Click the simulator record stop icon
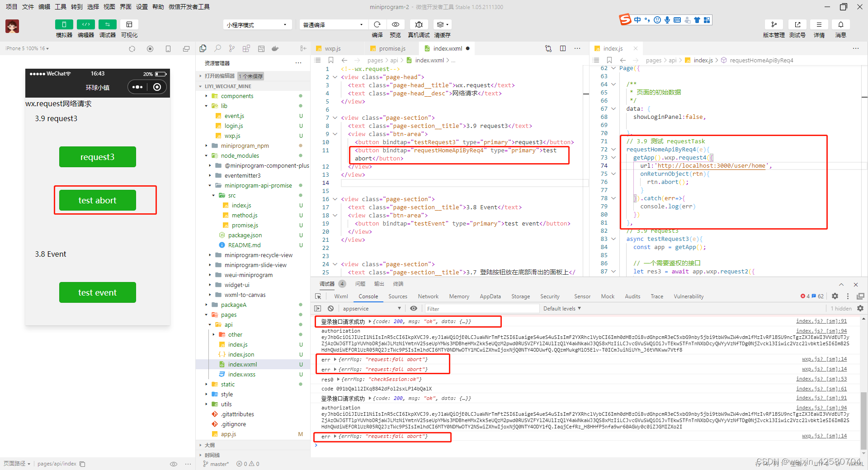The height and width of the screenshot is (470, 868). pyautogui.click(x=150, y=49)
